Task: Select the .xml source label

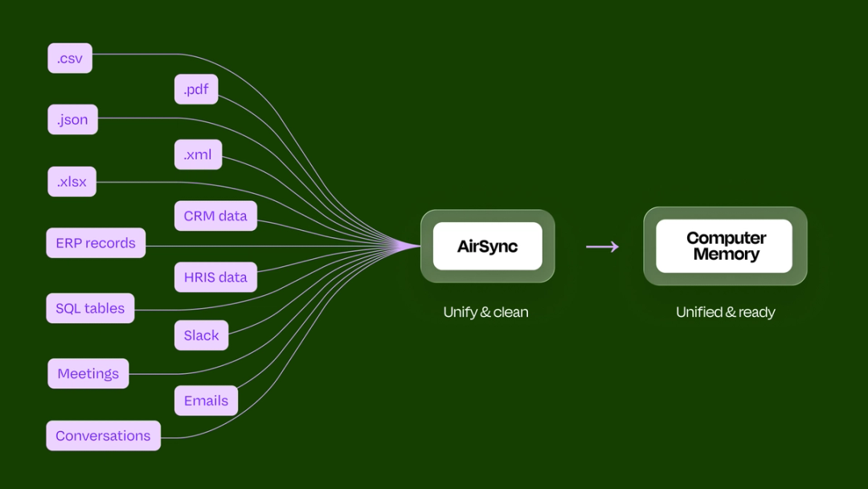Action: 199,154
